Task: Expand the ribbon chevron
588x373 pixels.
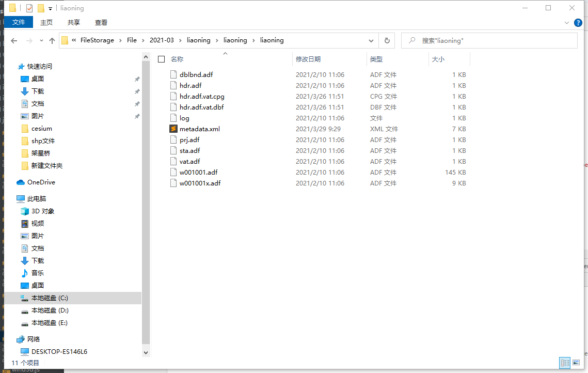Action: (x=567, y=23)
